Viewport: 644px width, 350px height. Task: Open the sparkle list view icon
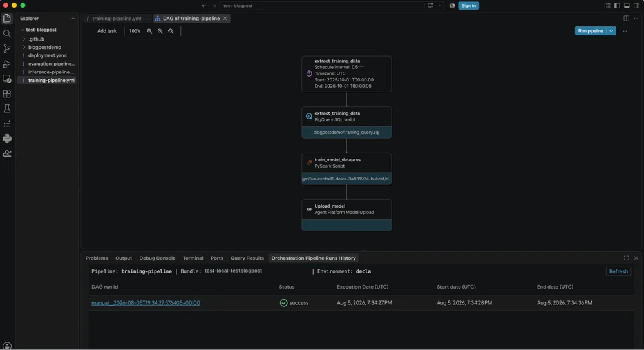click(x=7, y=124)
